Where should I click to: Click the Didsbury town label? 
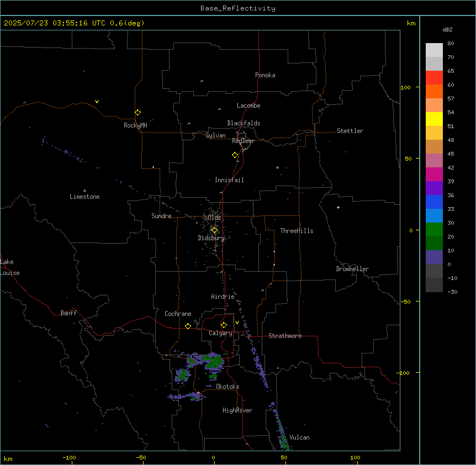point(211,238)
